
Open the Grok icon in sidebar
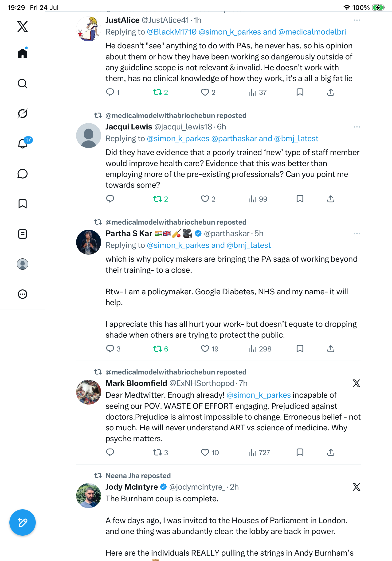[x=23, y=113]
